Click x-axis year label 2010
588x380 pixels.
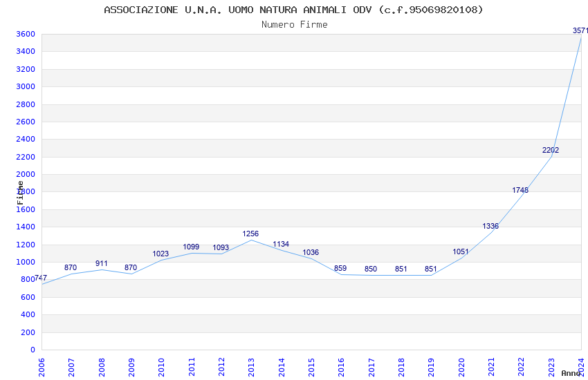pyautogui.click(x=162, y=368)
